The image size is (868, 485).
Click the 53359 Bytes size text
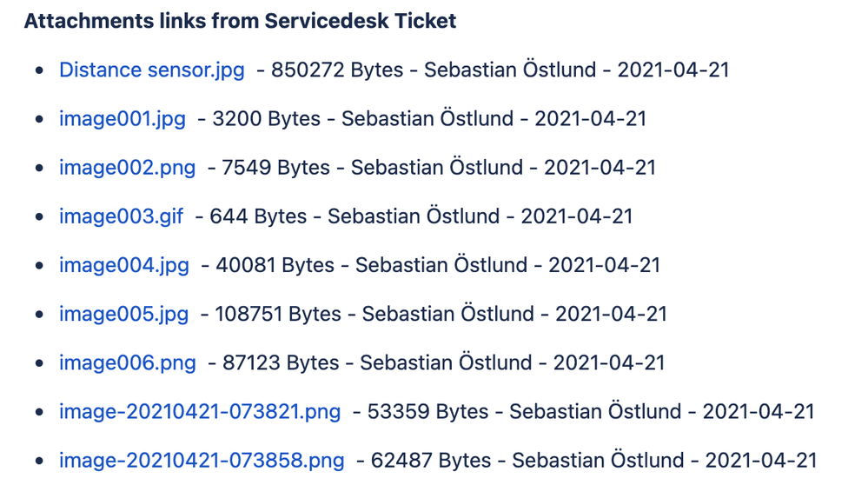tap(427, 411)
